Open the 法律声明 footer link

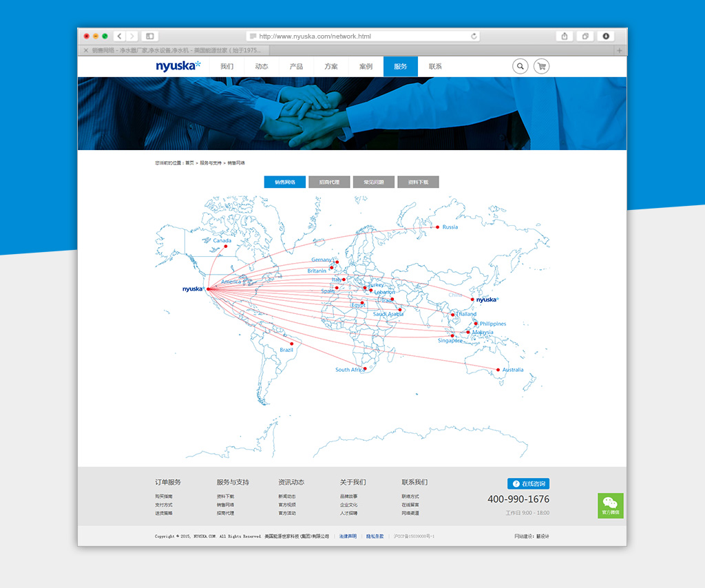(348, 536)
